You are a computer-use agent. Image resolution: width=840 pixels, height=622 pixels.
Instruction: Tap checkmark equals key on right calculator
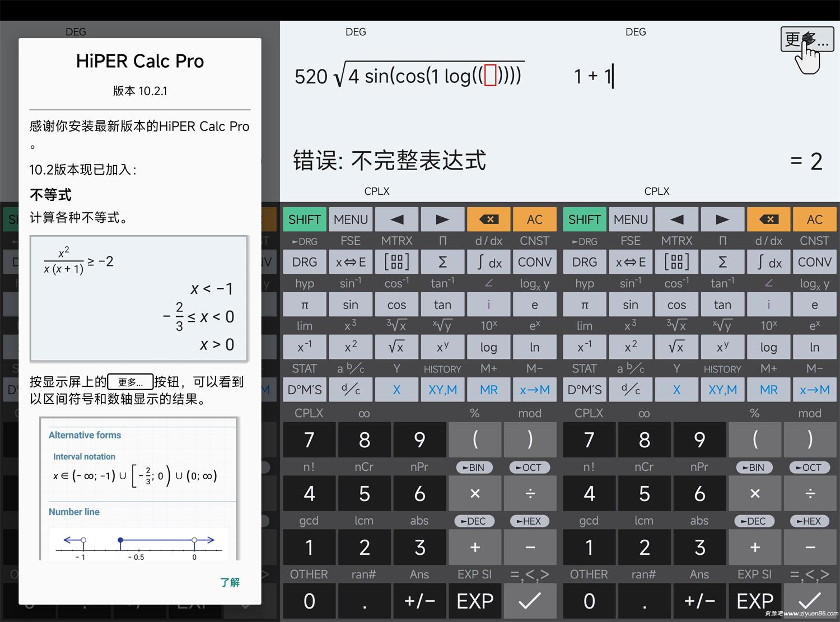810,601
